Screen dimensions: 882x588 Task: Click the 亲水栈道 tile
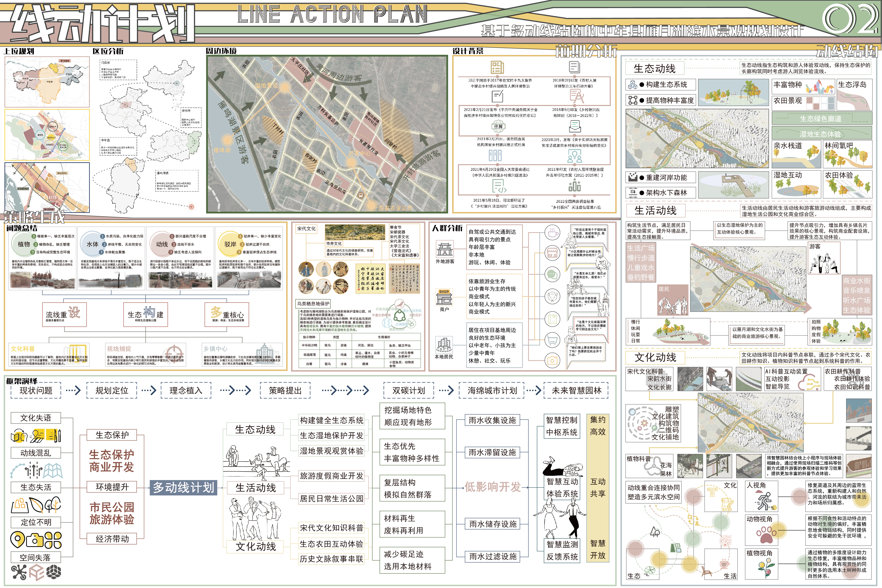pos(796,154)
